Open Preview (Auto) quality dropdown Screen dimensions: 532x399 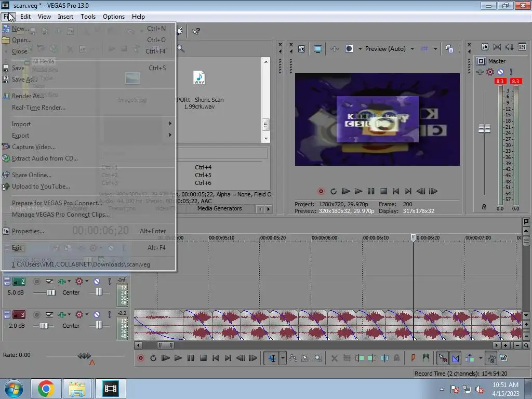(412, 49)
